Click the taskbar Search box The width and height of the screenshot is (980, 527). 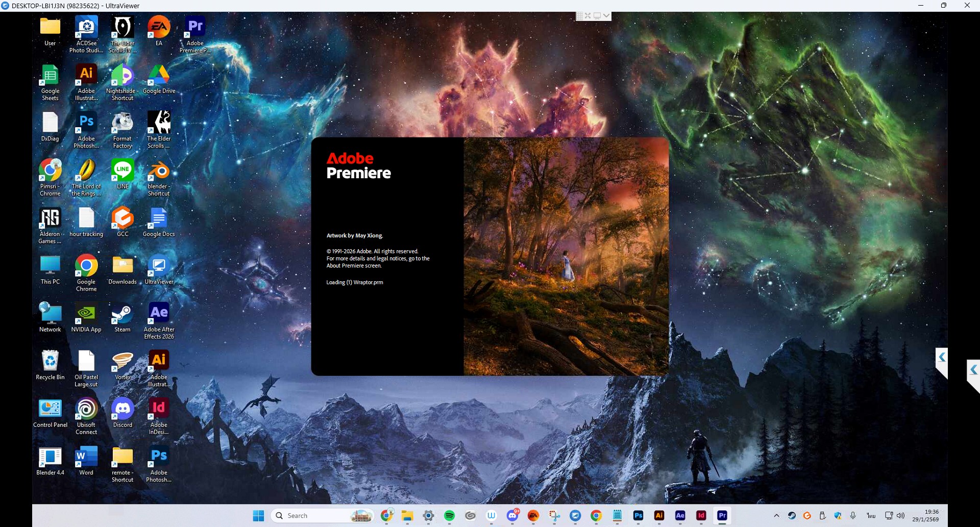pyautogui.click(x=323, y=516)
